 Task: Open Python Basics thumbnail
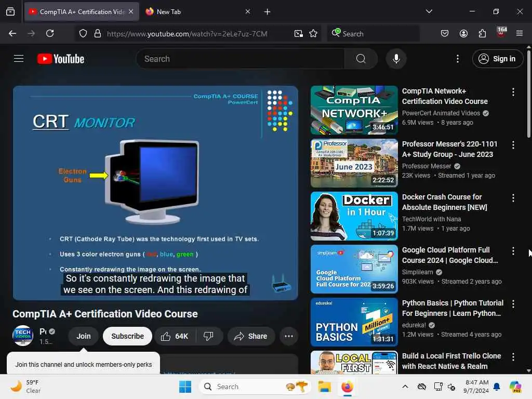pos(354,322)
